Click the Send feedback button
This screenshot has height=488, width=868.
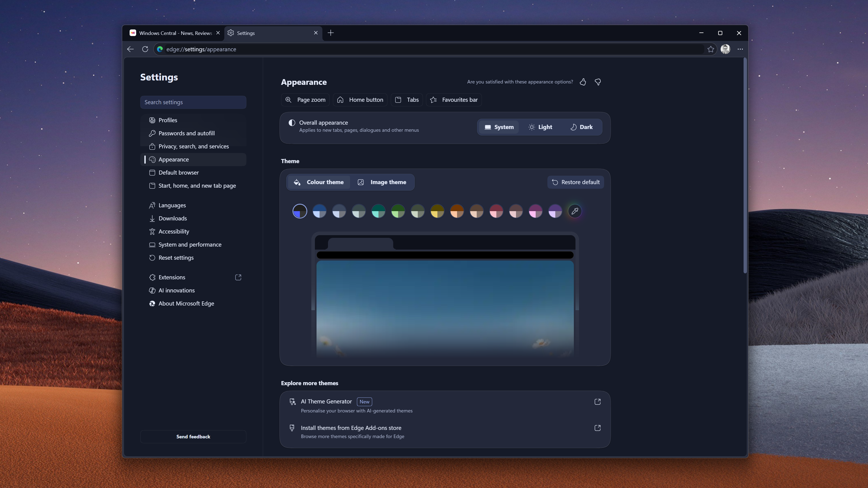point(193,436)
